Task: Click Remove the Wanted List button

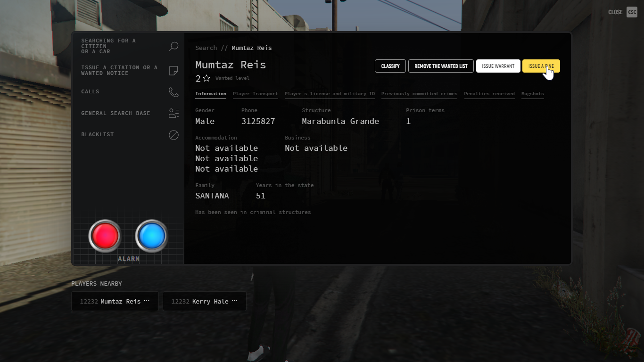Action: [441, 66]
